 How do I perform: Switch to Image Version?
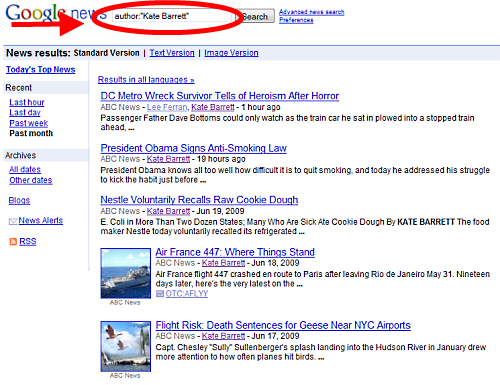pos(231,53)
